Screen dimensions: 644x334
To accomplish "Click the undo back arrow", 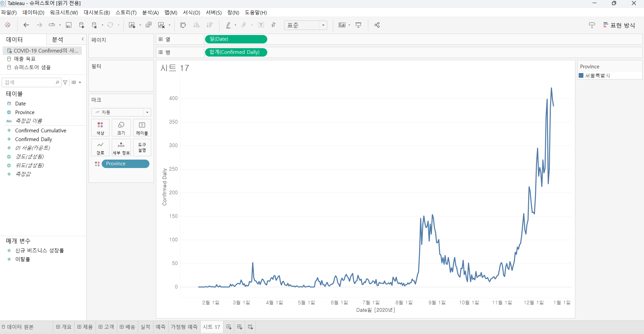I will click(26, 25).
